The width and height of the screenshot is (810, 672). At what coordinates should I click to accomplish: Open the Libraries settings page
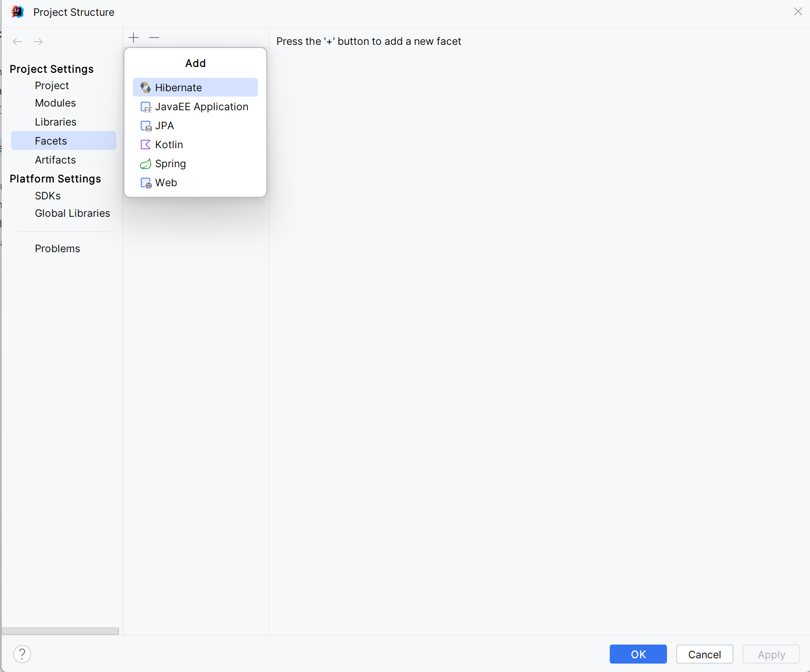click(x=55, y=122)
